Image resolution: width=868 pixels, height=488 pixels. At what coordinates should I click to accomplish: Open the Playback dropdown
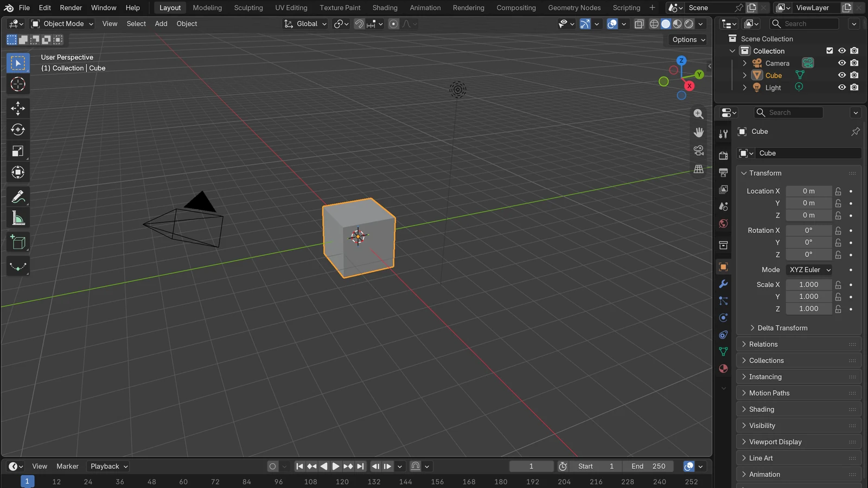tap(109, 466)
